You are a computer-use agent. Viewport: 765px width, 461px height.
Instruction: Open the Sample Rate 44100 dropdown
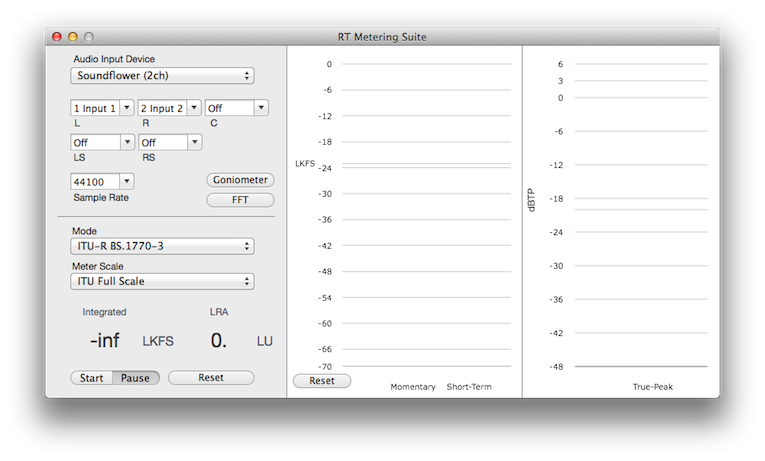(x=102, y=181)
